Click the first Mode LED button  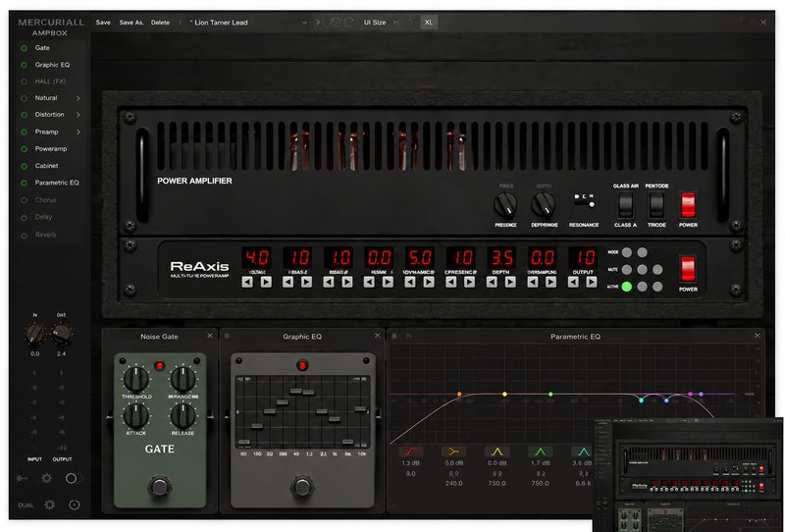[626, 252]
